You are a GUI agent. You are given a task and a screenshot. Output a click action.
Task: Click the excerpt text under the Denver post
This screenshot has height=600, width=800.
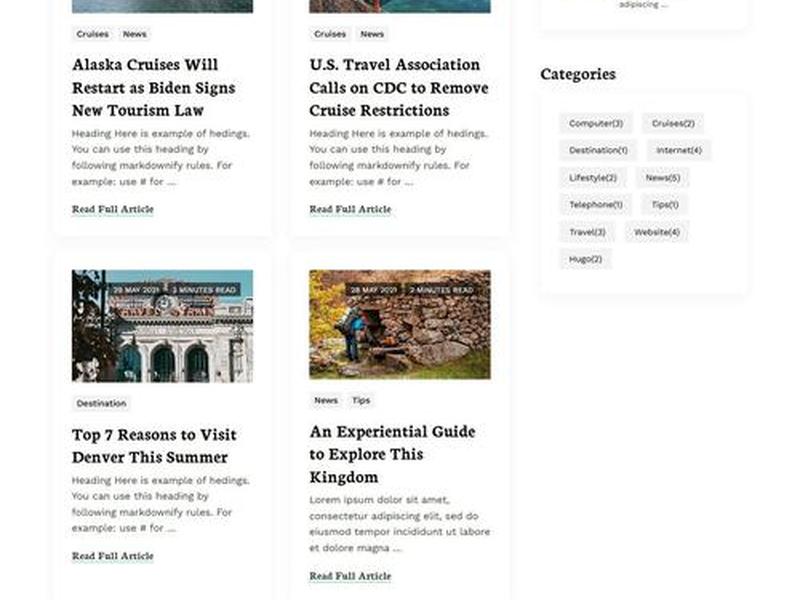[161, 504]
